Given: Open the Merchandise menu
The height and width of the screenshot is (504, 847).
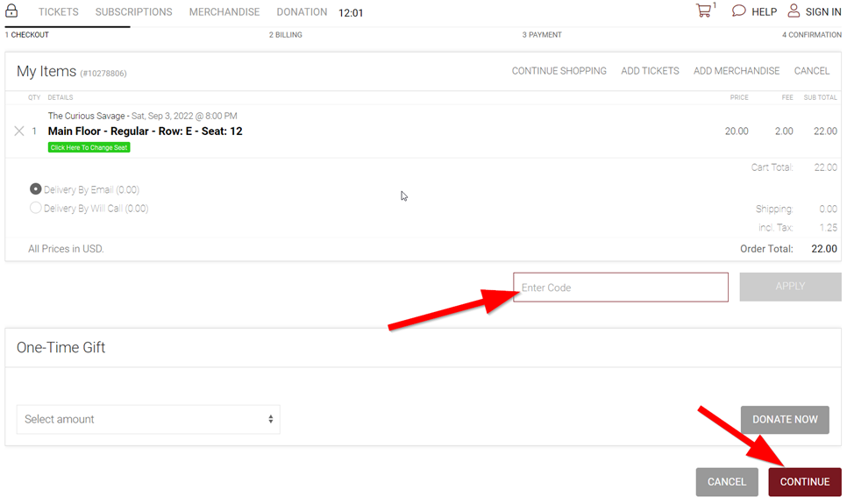Looking at the screenshot, I should point(224,12).
